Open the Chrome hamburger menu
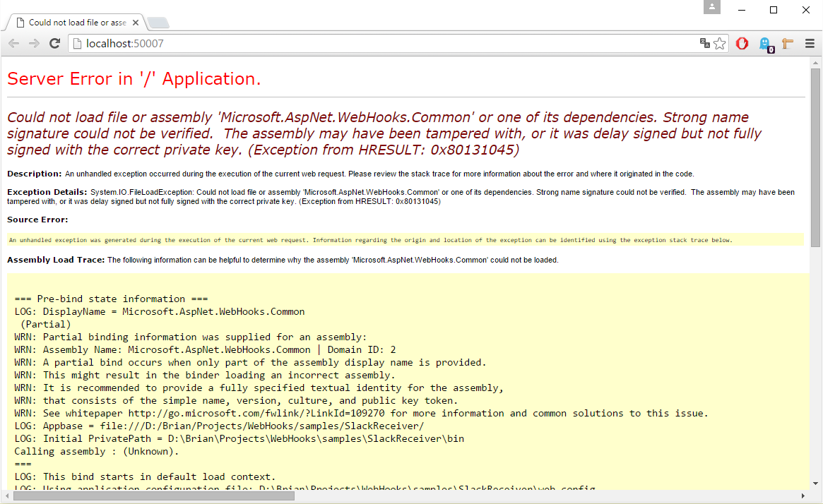Viewport: 823px width, 504px height. [x=810, y=44]
